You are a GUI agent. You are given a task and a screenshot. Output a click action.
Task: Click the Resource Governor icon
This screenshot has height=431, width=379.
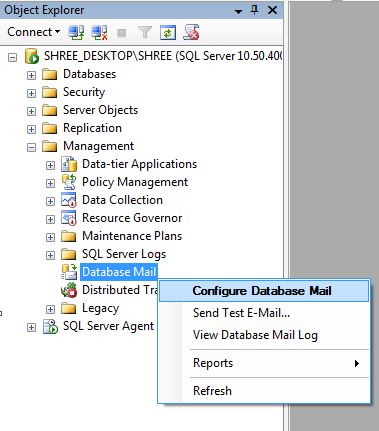69,218
